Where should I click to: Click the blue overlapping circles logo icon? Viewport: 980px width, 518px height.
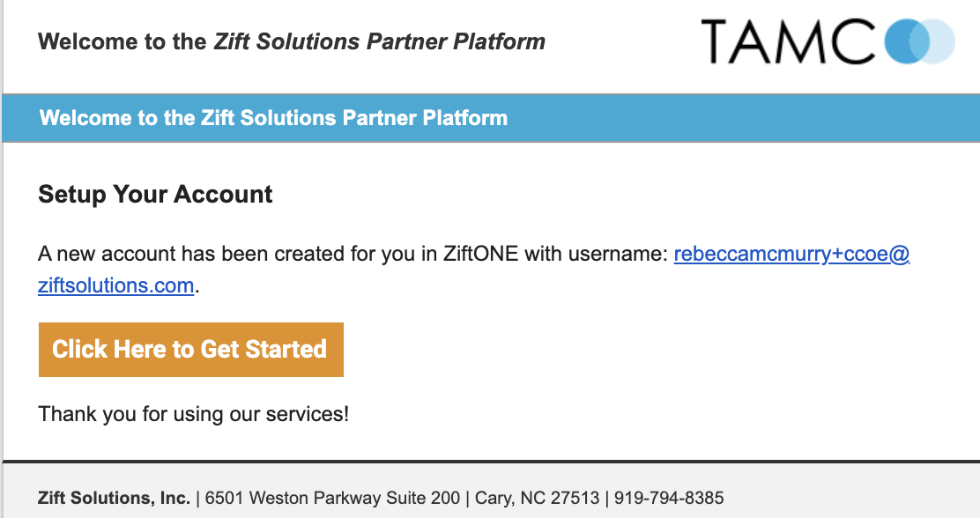[x=919, y=41]
